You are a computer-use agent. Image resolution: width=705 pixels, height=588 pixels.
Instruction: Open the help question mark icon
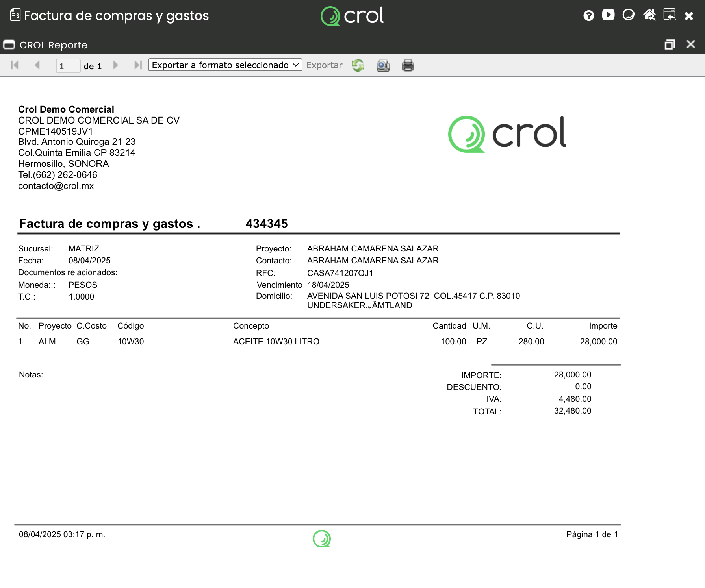point(588,16)
